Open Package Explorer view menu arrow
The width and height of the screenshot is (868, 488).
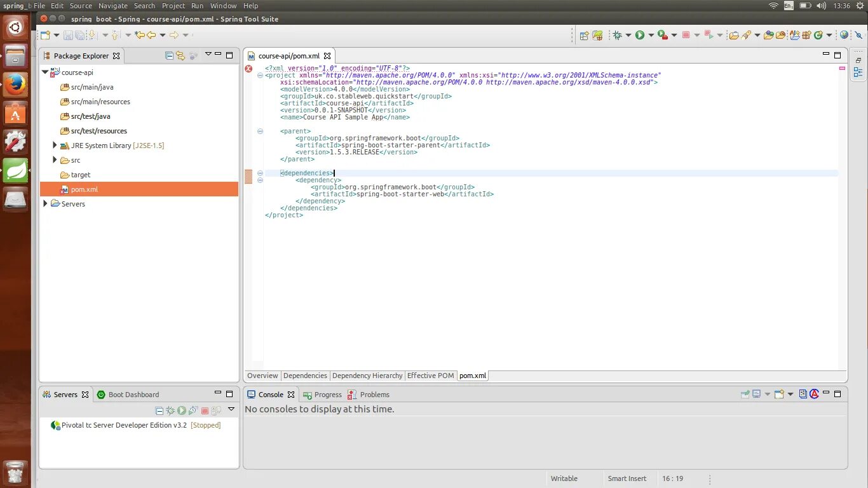pyautogui.click(x=208, y=55)
